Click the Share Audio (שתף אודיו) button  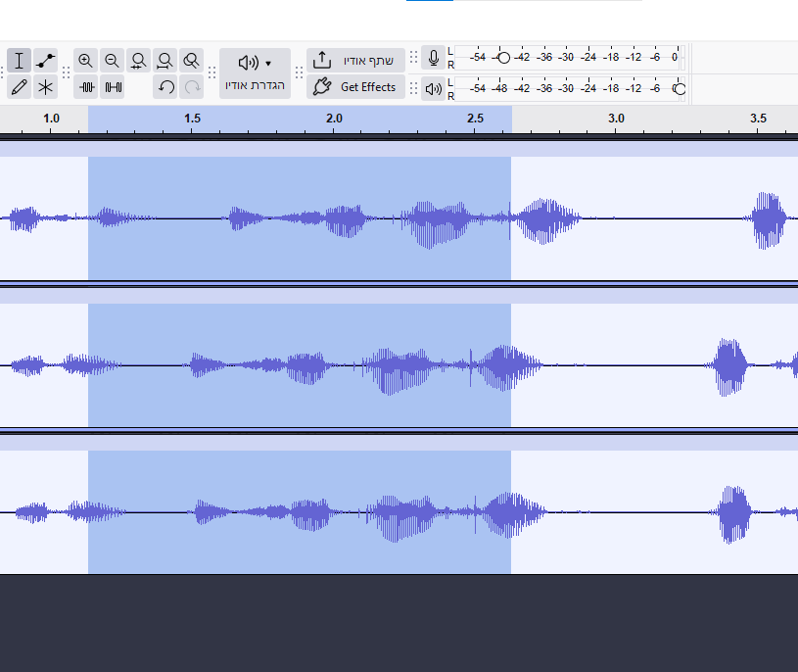354,61
